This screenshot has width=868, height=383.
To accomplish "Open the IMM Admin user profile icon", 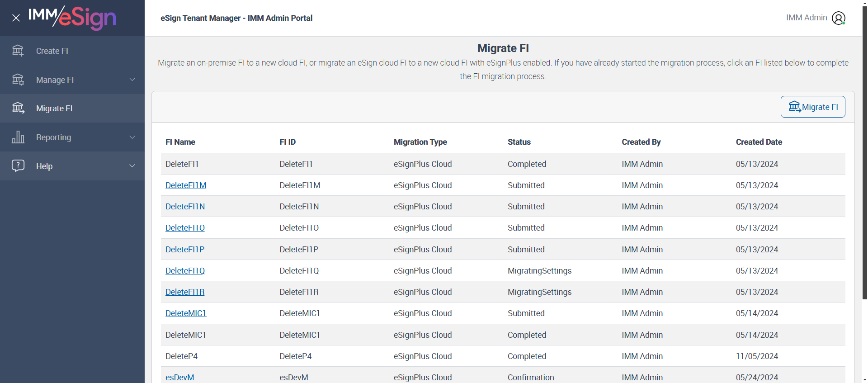I will coord(839,18).
